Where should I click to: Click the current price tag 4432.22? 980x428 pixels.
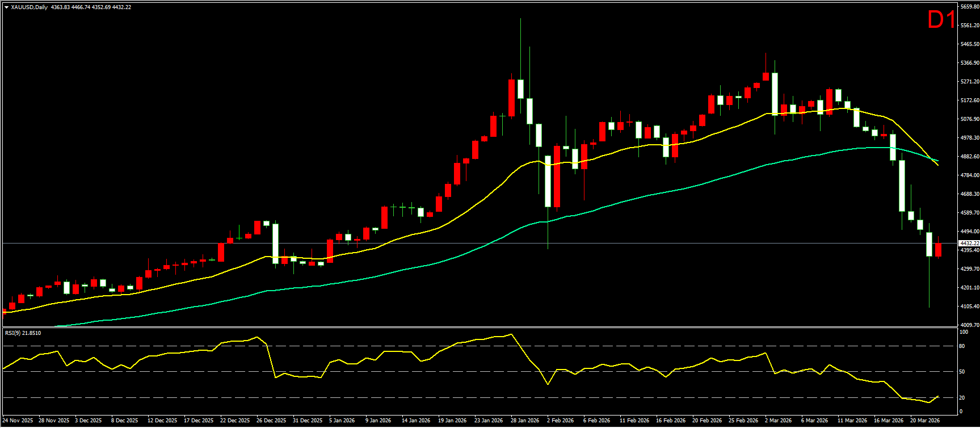(x=969, y=243)
